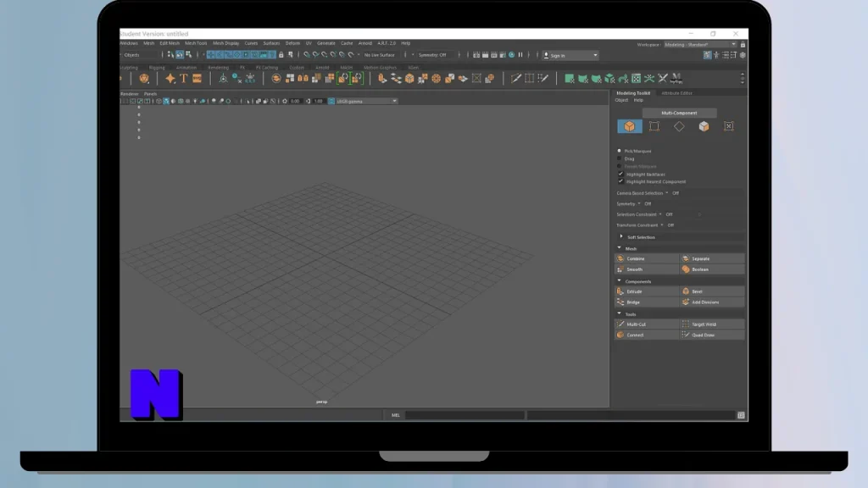Viewport: 868px width, 488px height.
Task: Click the Super Shapes star shelf icon
Action: click(170, 79)
